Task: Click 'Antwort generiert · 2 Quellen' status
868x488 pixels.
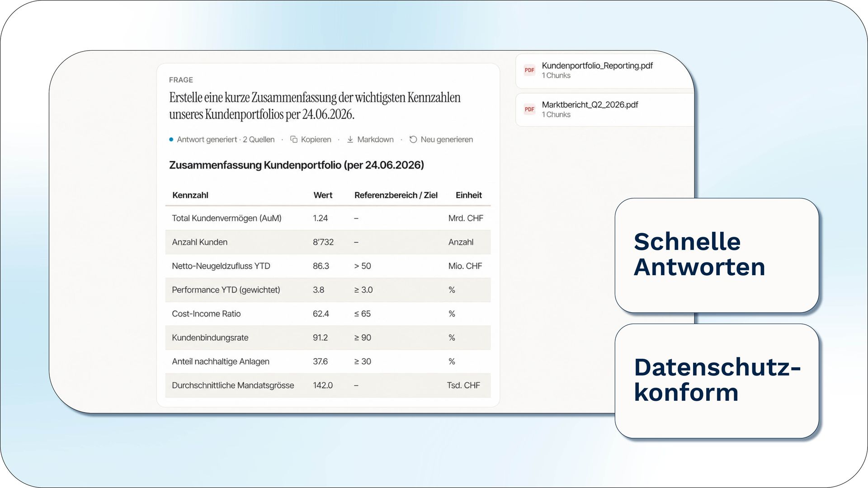Action: (x=226, y=140)
